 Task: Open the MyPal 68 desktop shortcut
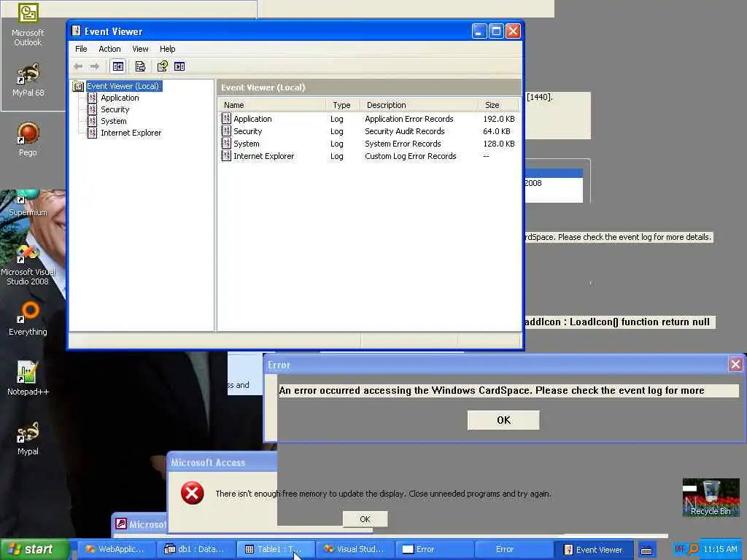click(28, 80)
